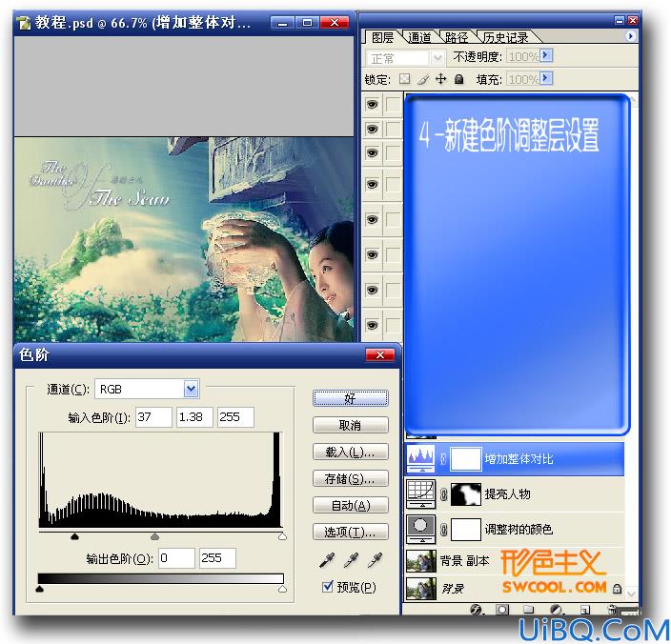Switch to the 图层 tab
Screen dimensions: 671x644
pos(382,38)
